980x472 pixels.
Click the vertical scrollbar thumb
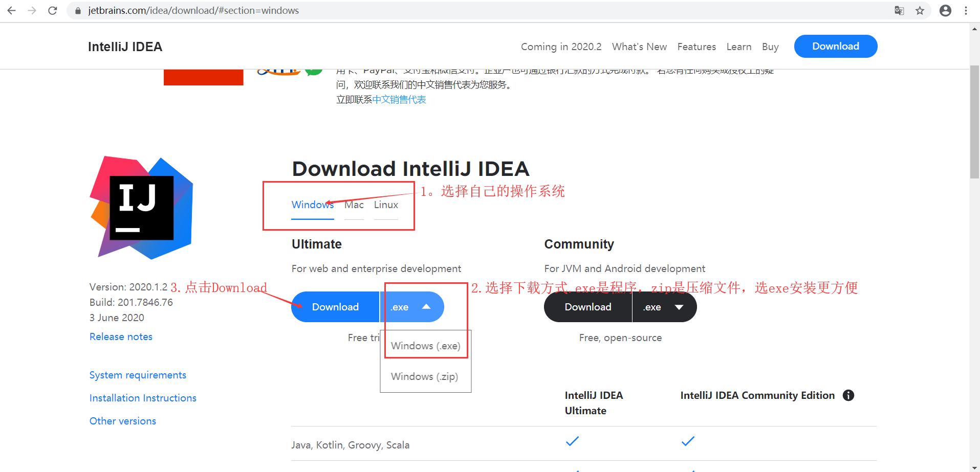point(975,122)
